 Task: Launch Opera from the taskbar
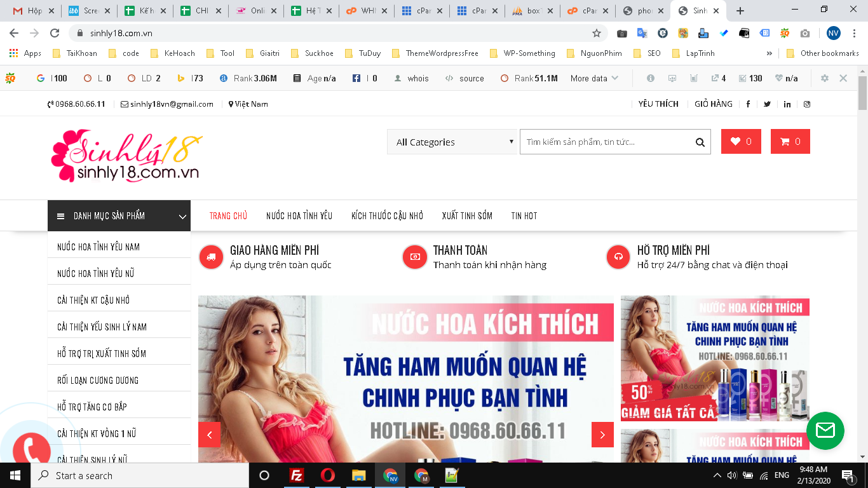click(x=328, y=475)
